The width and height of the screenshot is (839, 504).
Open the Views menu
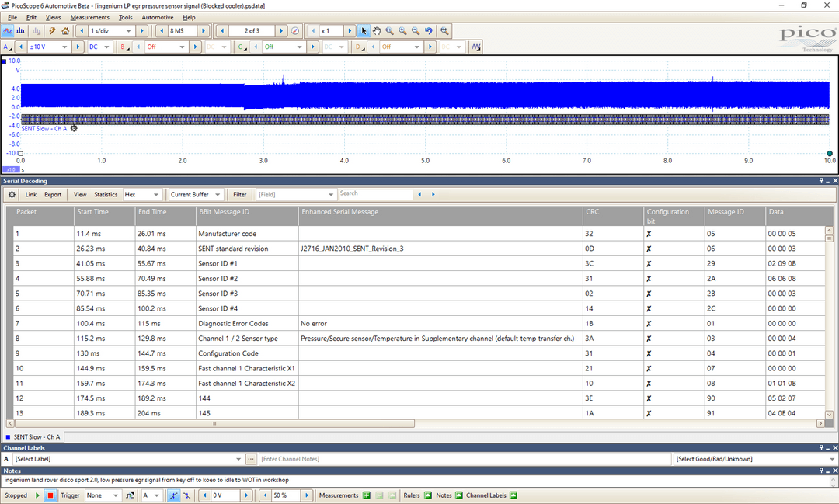(54, 17)
